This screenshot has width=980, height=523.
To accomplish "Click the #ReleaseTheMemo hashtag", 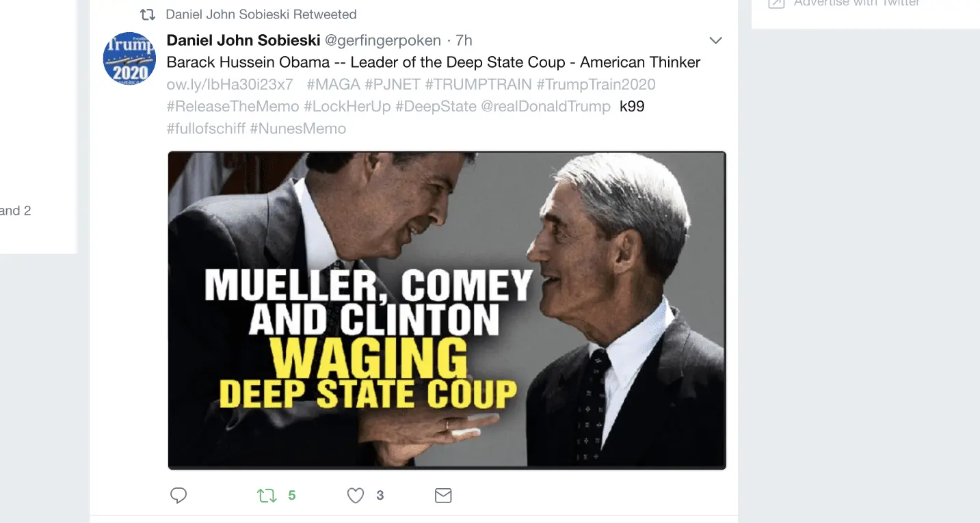I will pyautogui.click(x=233, y=107).
